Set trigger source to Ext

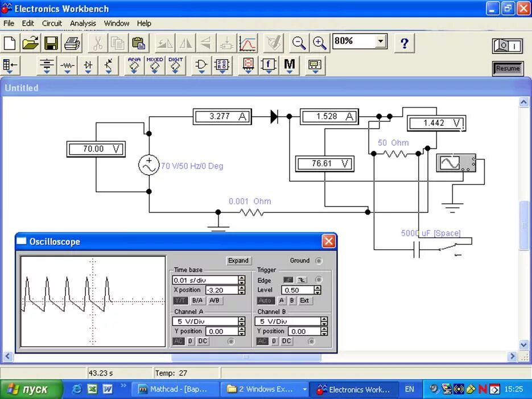pyautogui.click(x=304, y=301)
